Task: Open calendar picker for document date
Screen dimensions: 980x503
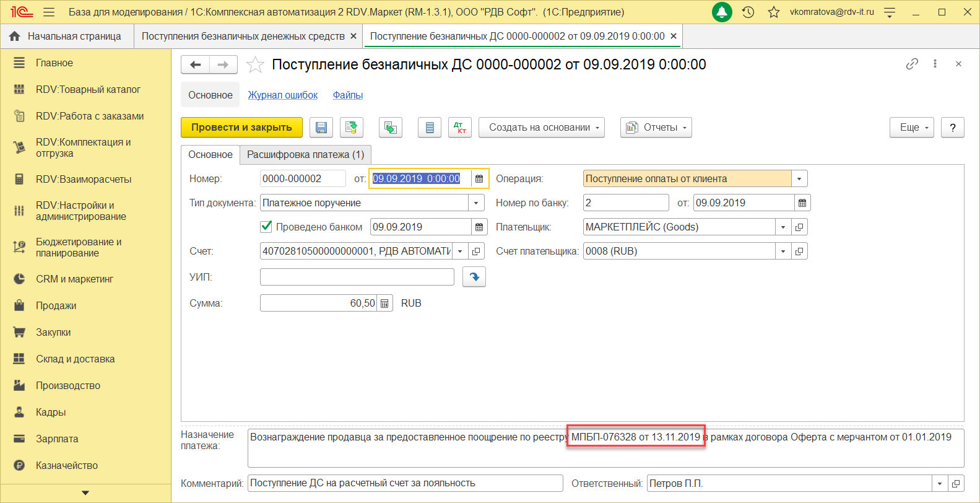Action: click(x=479, y=179)
